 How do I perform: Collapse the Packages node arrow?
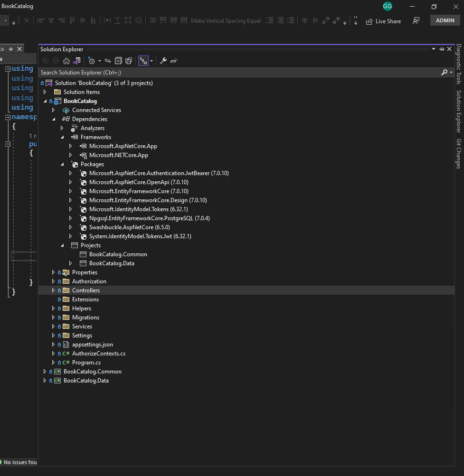click(x=62, y=164)
